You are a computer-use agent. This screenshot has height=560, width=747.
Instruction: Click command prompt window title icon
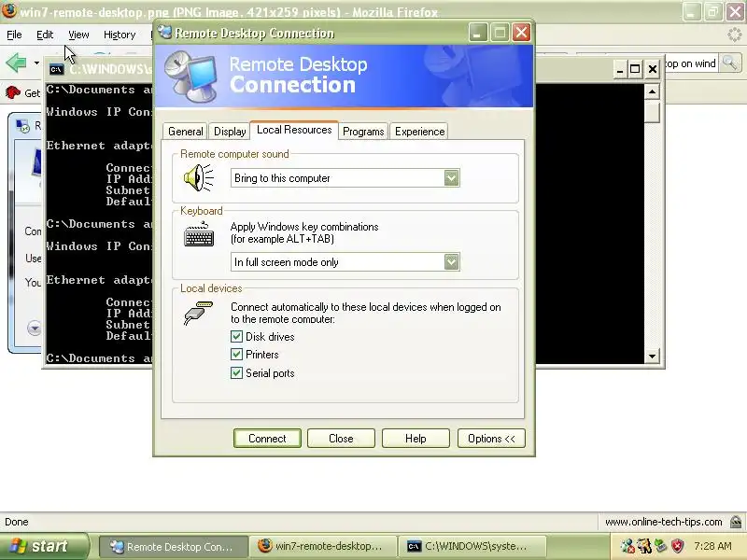tap(57, 69)
